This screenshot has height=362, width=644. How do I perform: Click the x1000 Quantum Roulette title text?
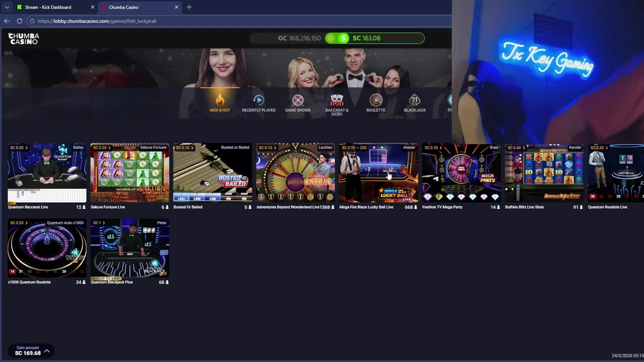click(x=29, y=282)
